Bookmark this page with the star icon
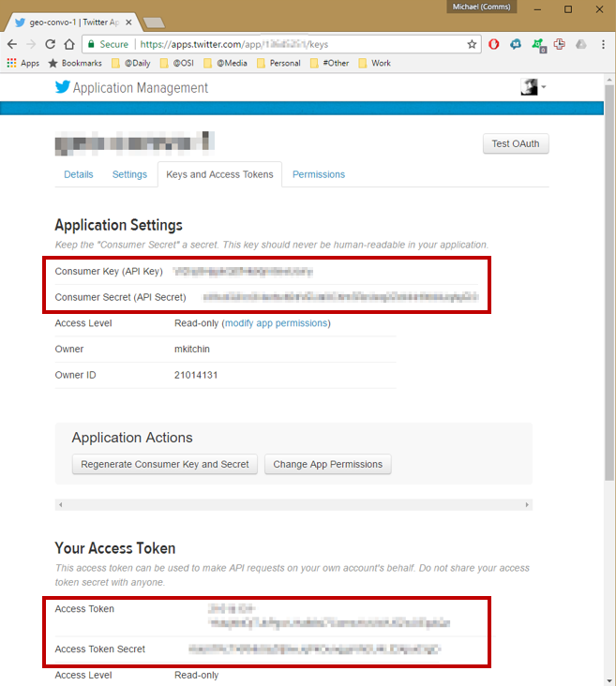This screenshot has height=686, width=616. [472, 44]
